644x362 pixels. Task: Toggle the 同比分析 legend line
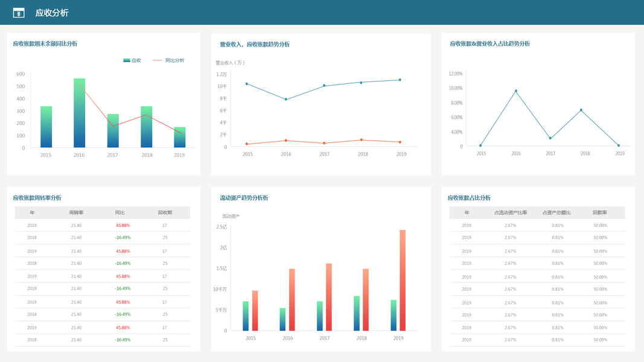pos(158,60)
